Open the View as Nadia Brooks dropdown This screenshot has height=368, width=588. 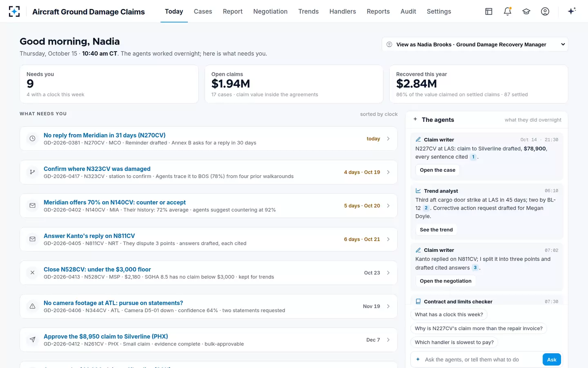tap(475, 45)
